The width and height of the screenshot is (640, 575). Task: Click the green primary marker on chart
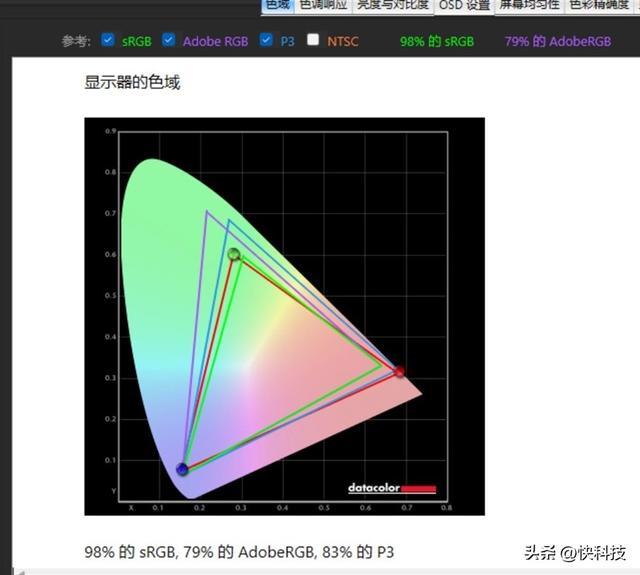click(x=234, y=254)
